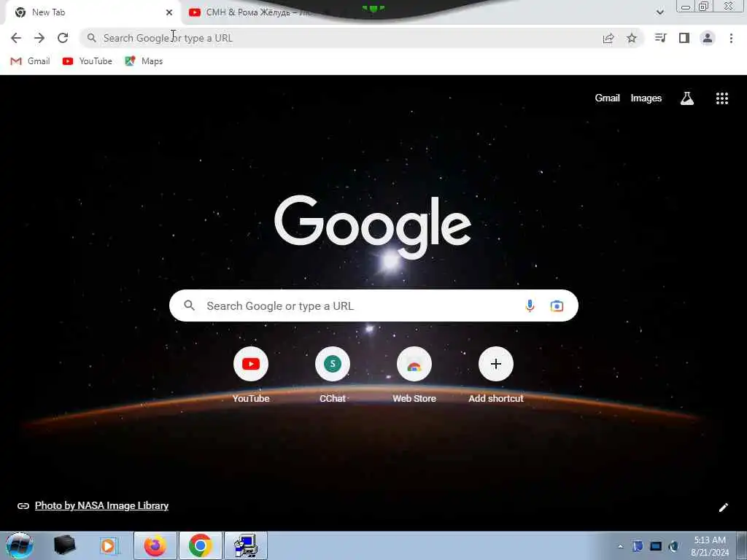
Task: Show hidden system tray icons
Action: click(620, 547)
